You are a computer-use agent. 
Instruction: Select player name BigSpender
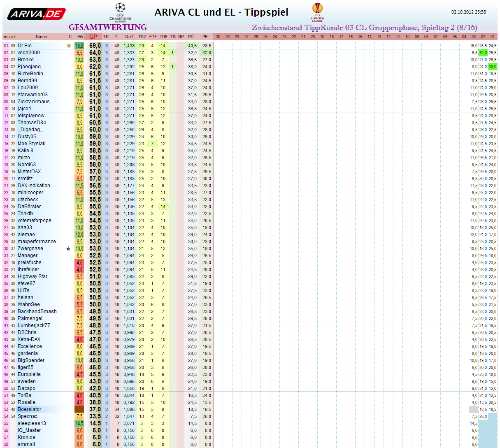click(31, 360)
